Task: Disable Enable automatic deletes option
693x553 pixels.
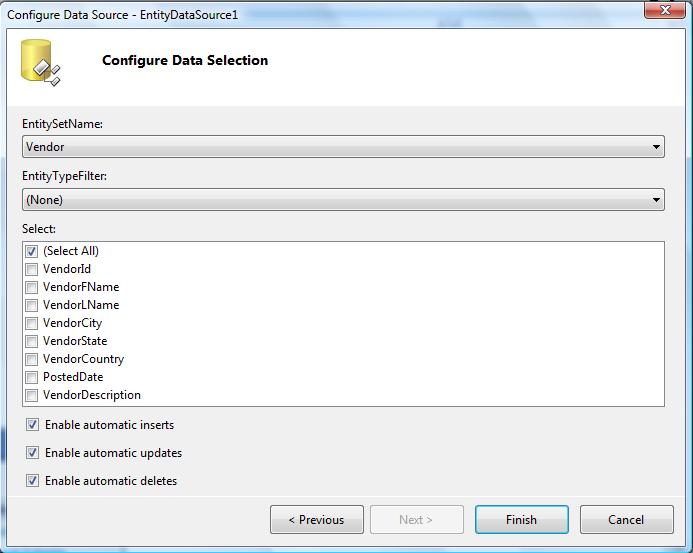Action: (x=32, y=481)
